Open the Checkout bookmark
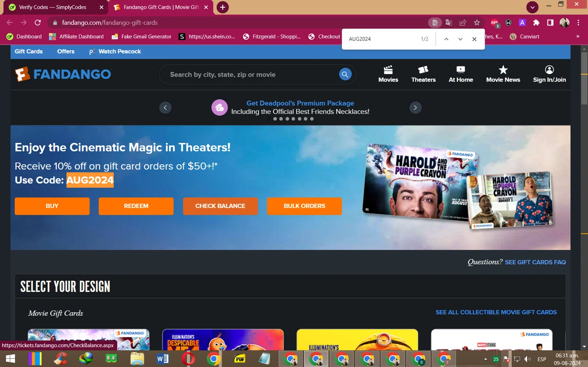588x367 pixels. (x=324, y=36)
